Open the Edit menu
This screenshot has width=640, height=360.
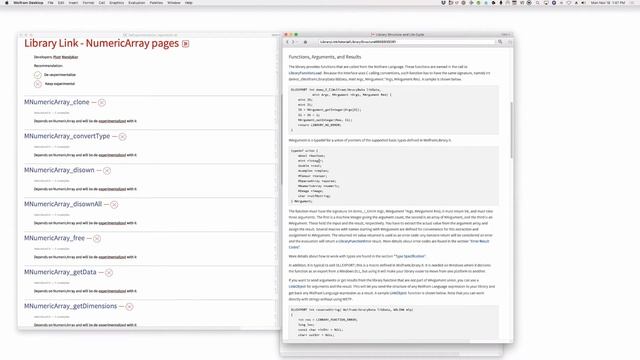[61, 2]
